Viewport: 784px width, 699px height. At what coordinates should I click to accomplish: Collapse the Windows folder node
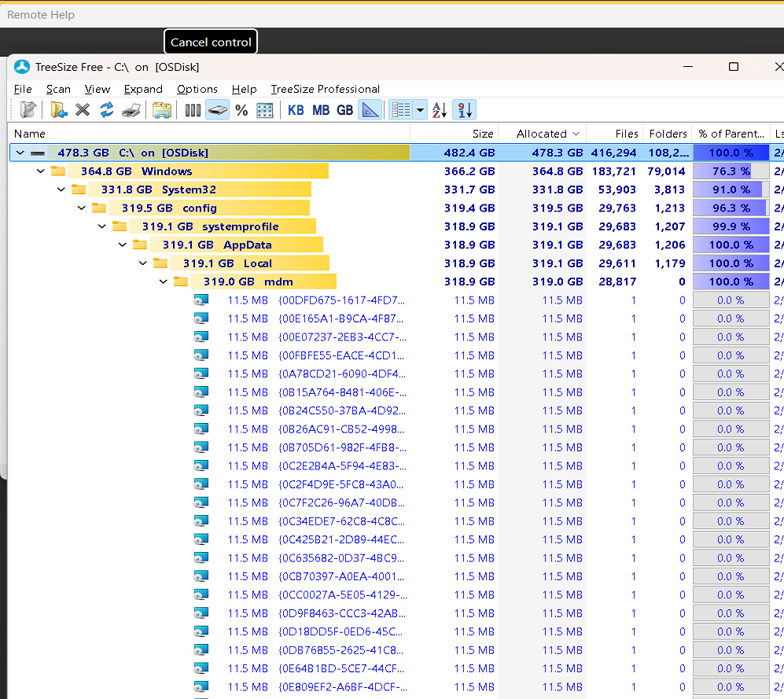[41, 171]
